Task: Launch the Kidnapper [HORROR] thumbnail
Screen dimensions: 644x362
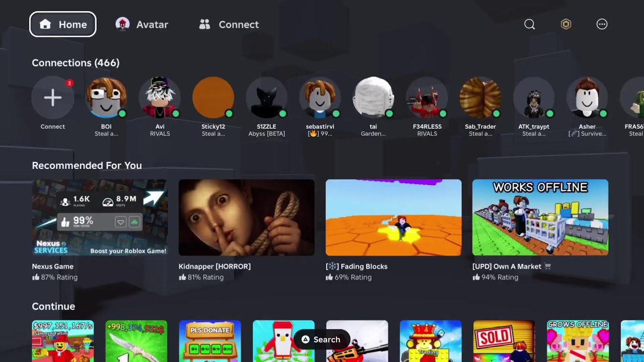Action: [x=247, y=217]
